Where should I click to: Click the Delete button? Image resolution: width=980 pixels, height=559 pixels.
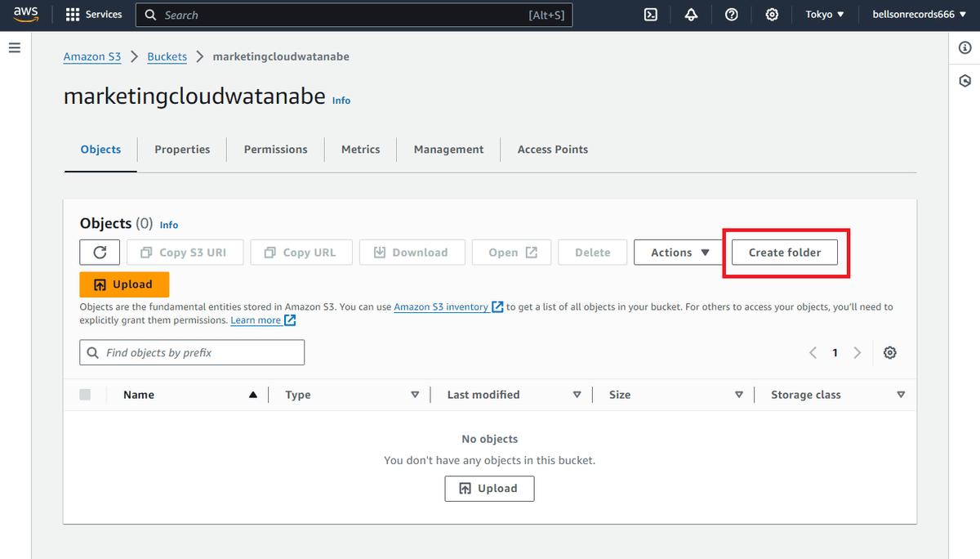coord(593,253)
